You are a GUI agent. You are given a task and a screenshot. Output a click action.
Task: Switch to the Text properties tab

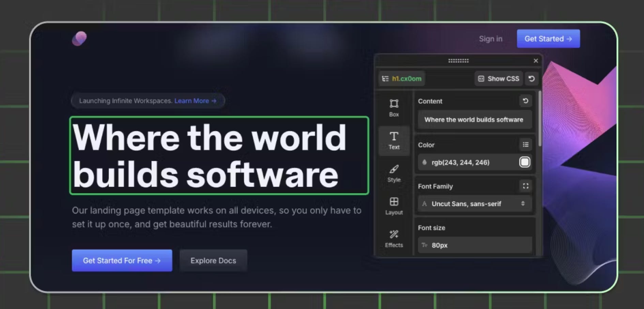(394, 141)
